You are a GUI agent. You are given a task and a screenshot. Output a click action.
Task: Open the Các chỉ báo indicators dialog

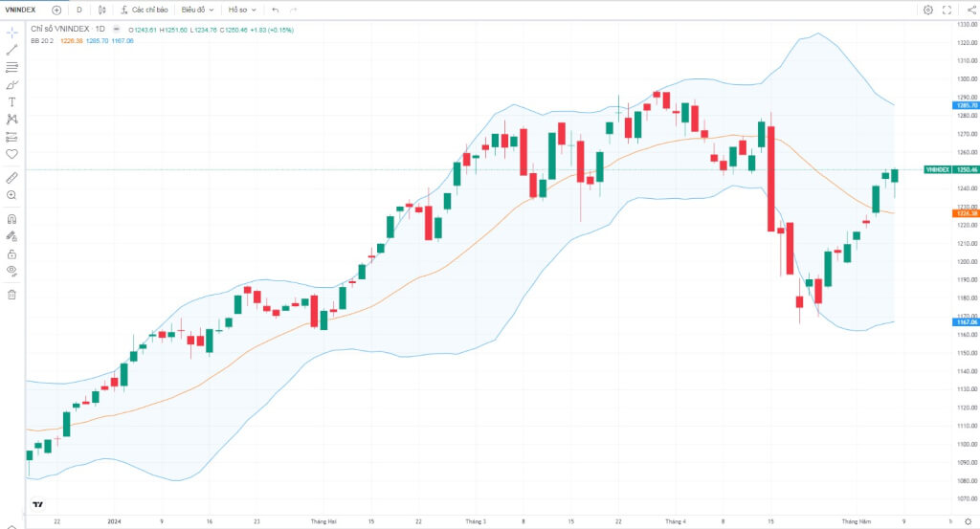tap(145, 10)
